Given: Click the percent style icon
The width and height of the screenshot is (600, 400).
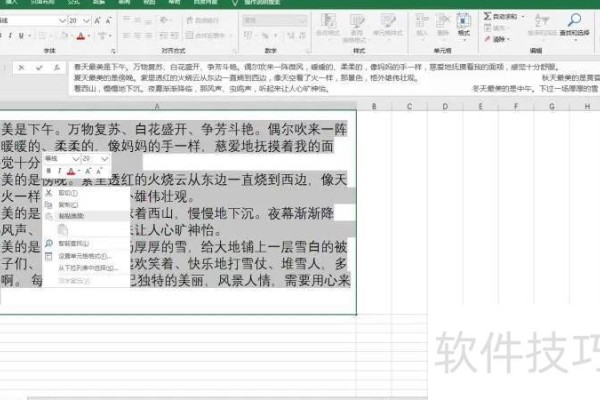Looking at the screenshot, I should click(265, 36).
